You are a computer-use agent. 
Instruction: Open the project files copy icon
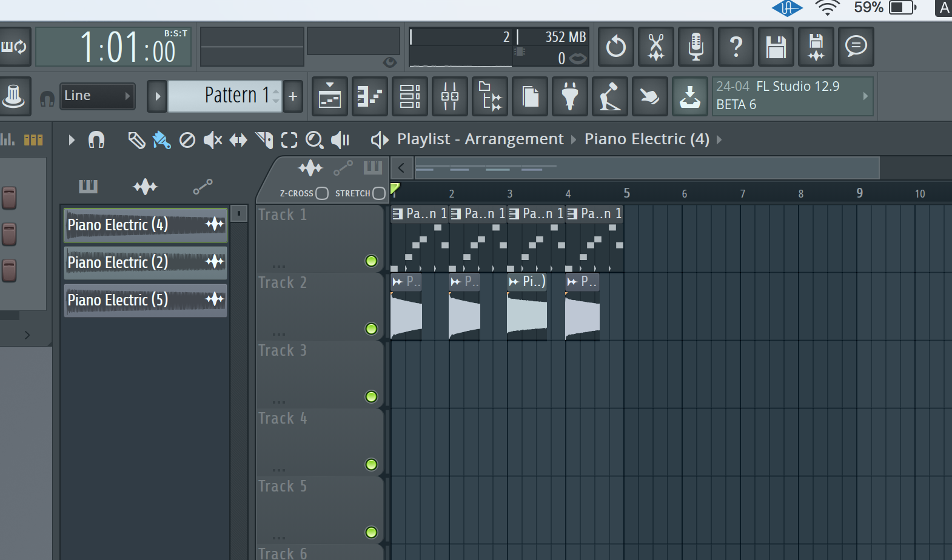(x=530, y=96)
